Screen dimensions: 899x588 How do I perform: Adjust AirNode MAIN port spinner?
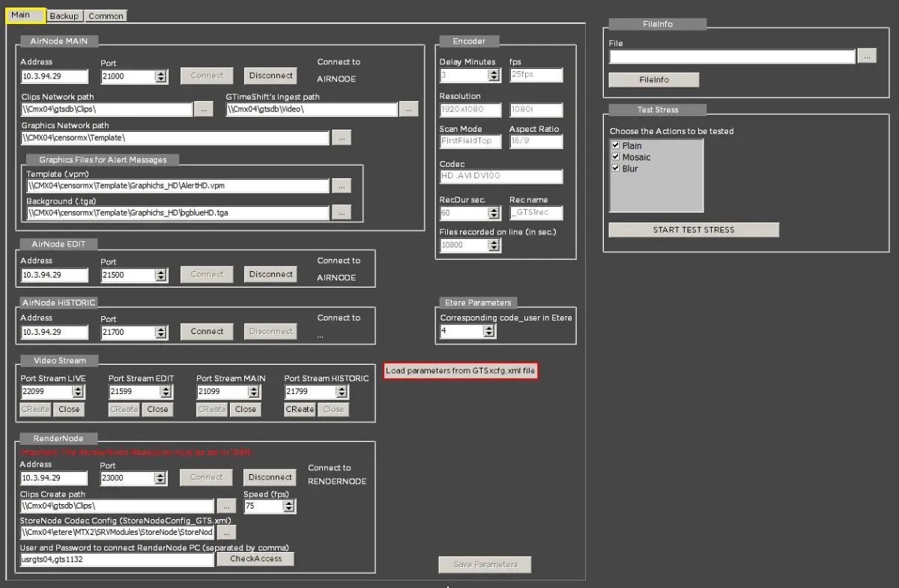[x=161, y=76]
